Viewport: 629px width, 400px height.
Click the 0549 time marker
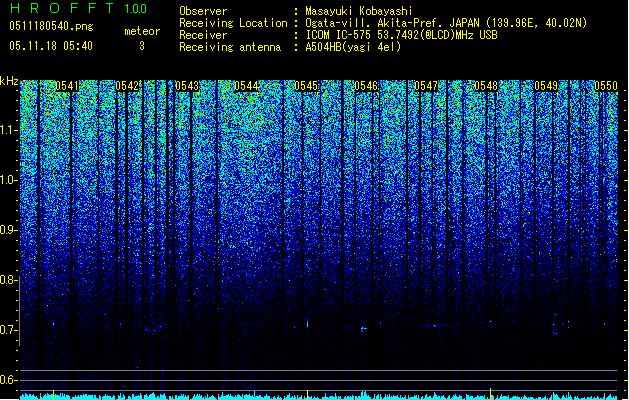click(546, 86)
